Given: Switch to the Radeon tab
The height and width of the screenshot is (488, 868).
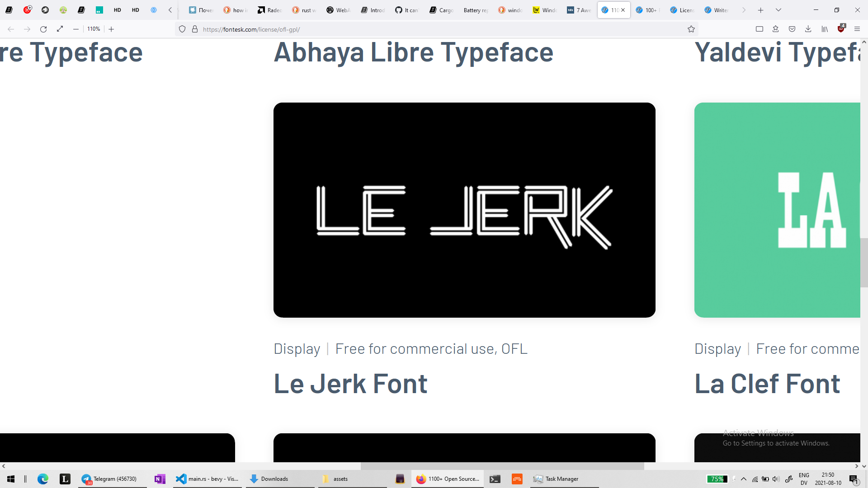Looking at the screenshot, I should (x=269, y=10).
